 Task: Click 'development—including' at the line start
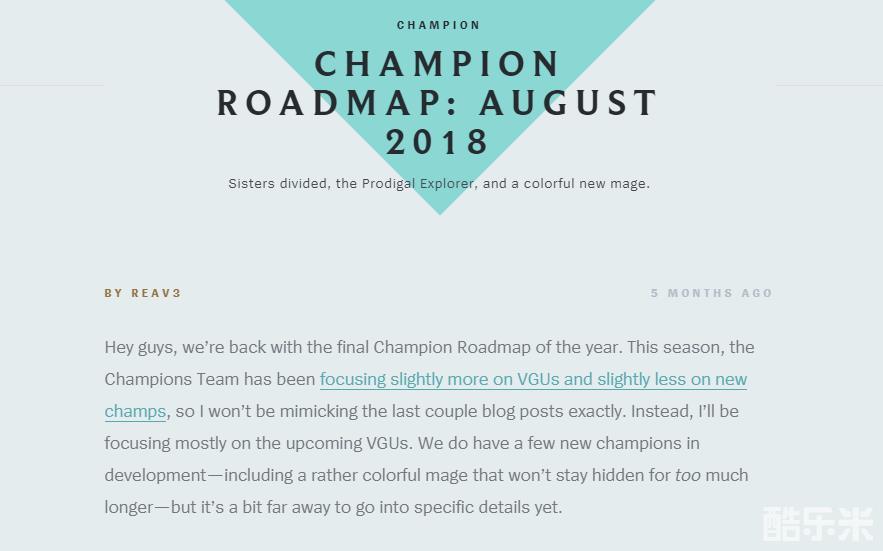(x=199, y=475)
